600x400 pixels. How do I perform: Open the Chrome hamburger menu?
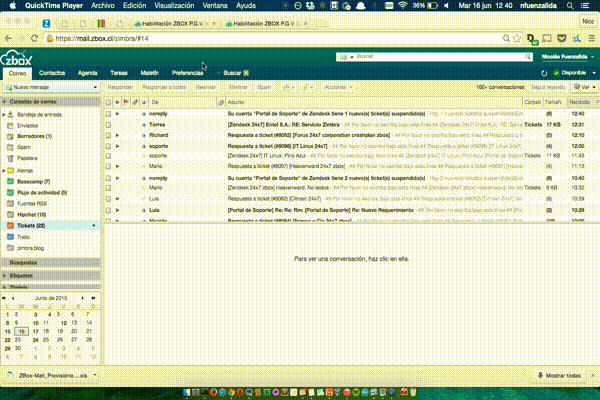(592, 38)
